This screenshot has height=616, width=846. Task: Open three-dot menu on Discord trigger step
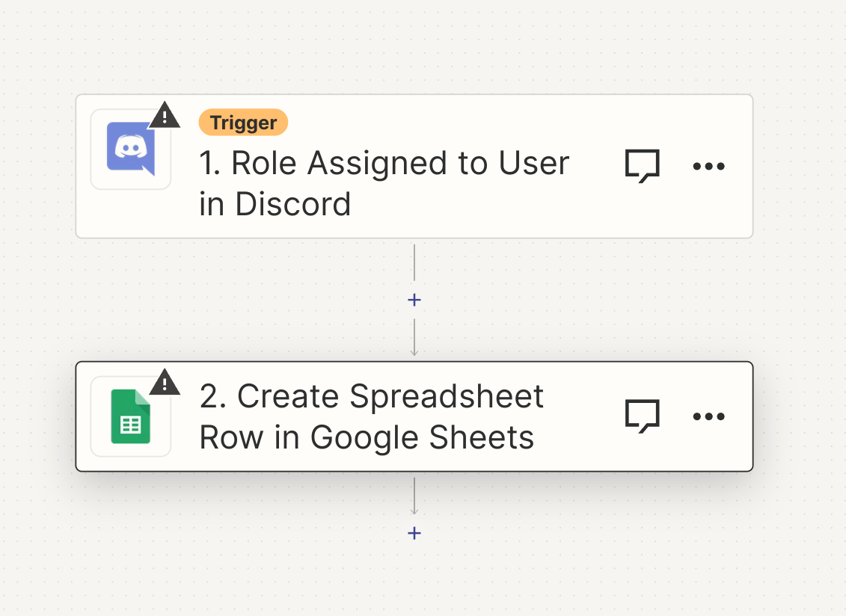(x=708, y=166)
